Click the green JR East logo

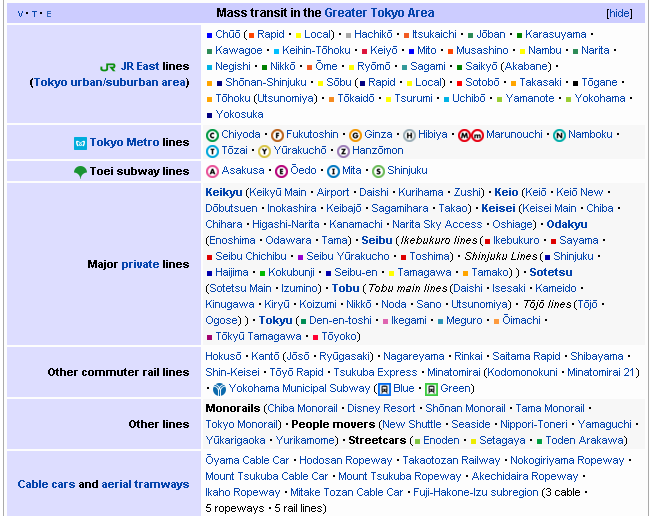[x=108, y=67]
